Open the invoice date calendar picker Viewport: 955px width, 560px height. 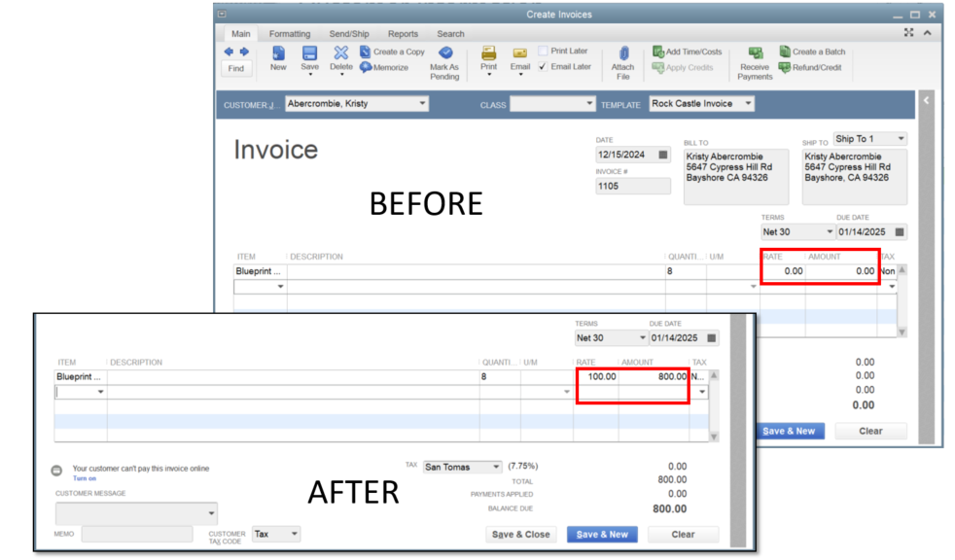coord(663,155)
